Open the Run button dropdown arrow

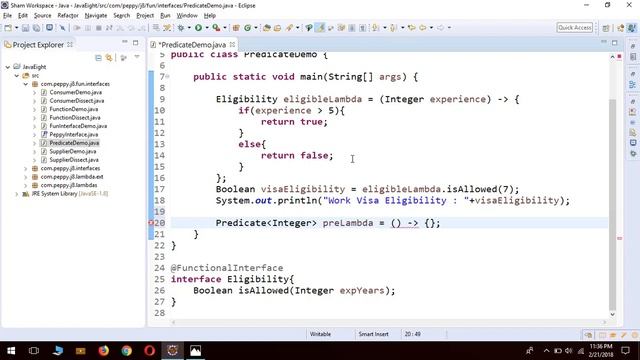tap(207, 28)
